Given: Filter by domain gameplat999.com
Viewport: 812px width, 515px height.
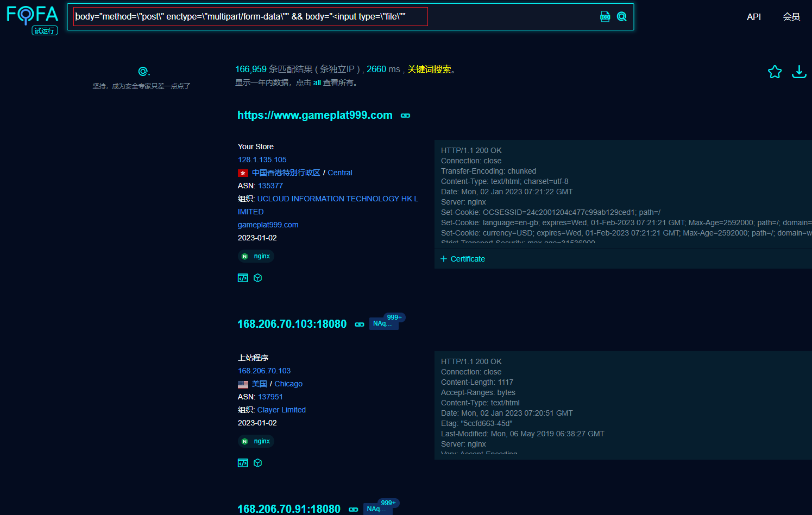Looking at the screenshot, I should pos(268,225).
